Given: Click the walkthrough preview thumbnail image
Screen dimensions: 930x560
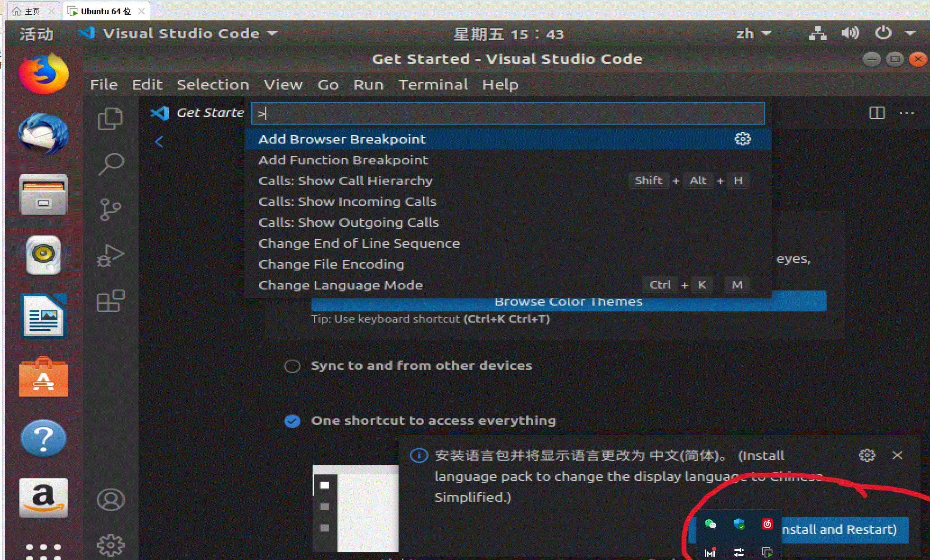Looking at the screenshot, I should tap(356, 508).
